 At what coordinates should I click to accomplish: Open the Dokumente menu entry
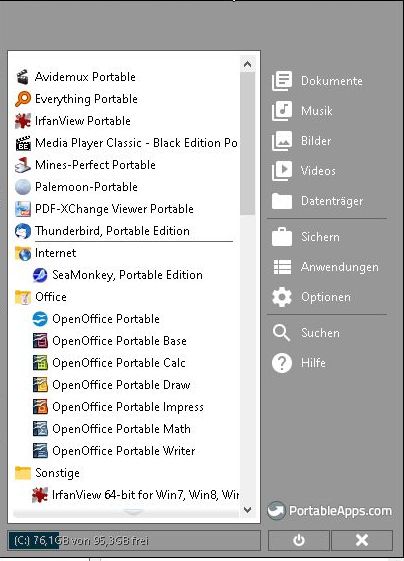[x=318, y=81]
